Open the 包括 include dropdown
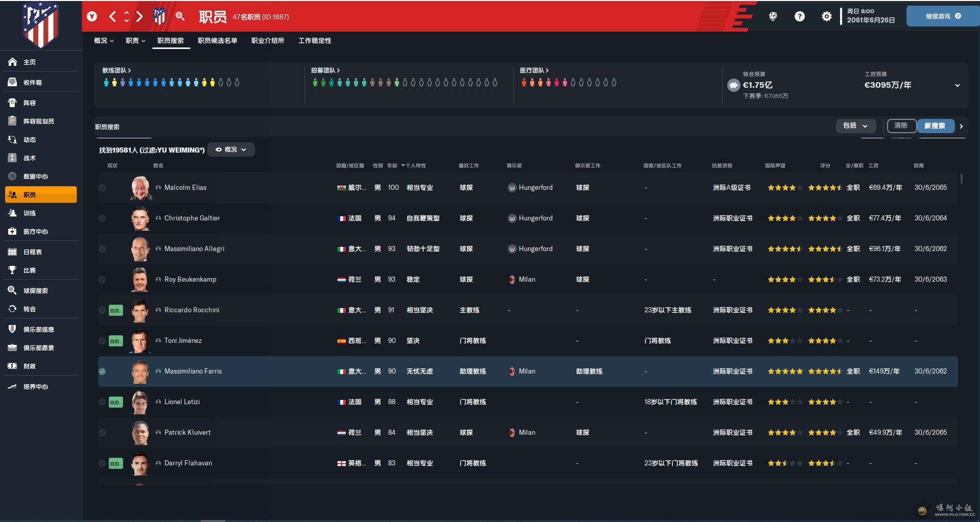The width and height of the screenshot is (980, 522). click(x=855, y=126)
